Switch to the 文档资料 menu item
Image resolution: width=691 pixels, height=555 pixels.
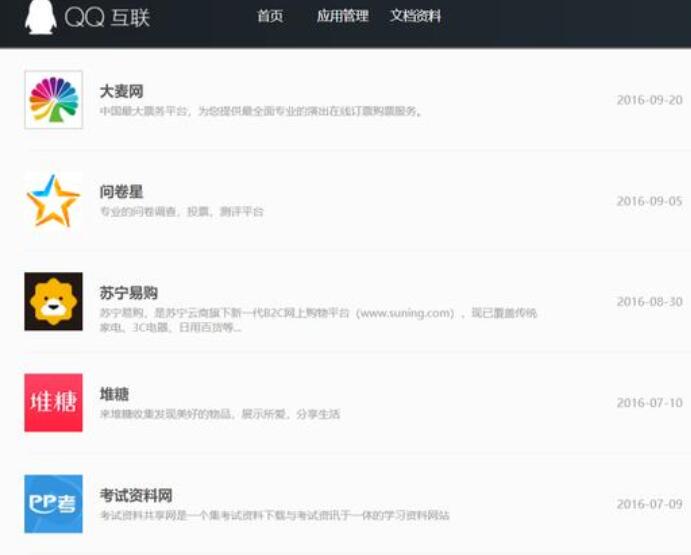click(x=415, y=16)
